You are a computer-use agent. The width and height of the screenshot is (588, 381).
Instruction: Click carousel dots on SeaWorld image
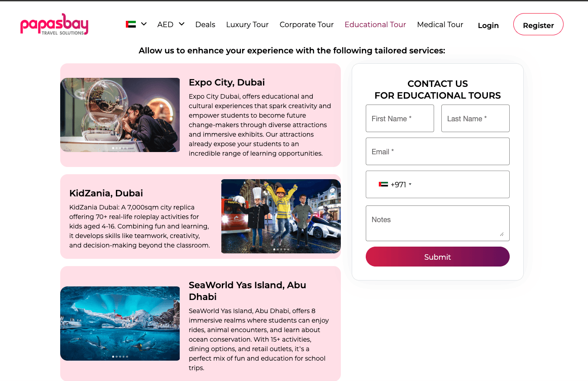pos(120,357)
